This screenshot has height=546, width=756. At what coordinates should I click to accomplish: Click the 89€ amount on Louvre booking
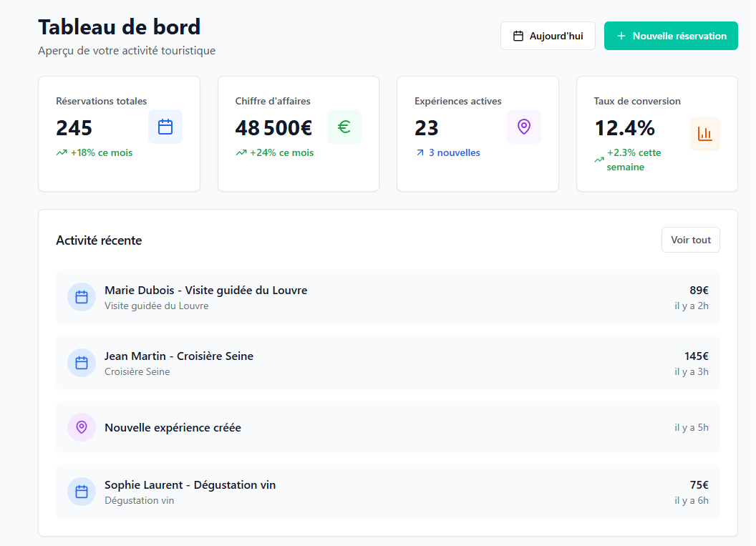(x=699, y=290)
